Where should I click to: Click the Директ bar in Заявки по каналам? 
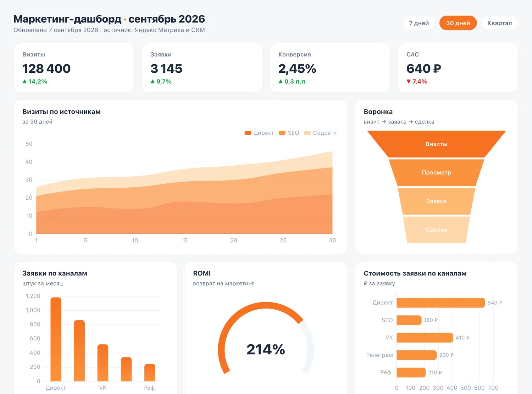tap(56, 339)
